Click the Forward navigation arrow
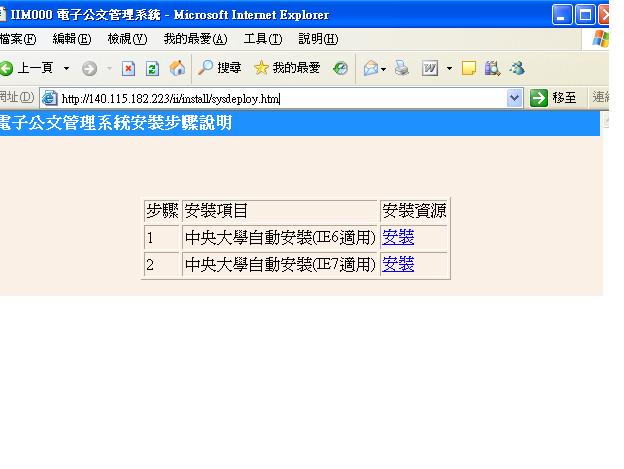The image size is (624, 469). pyautogui.click(x=87, y=68)
